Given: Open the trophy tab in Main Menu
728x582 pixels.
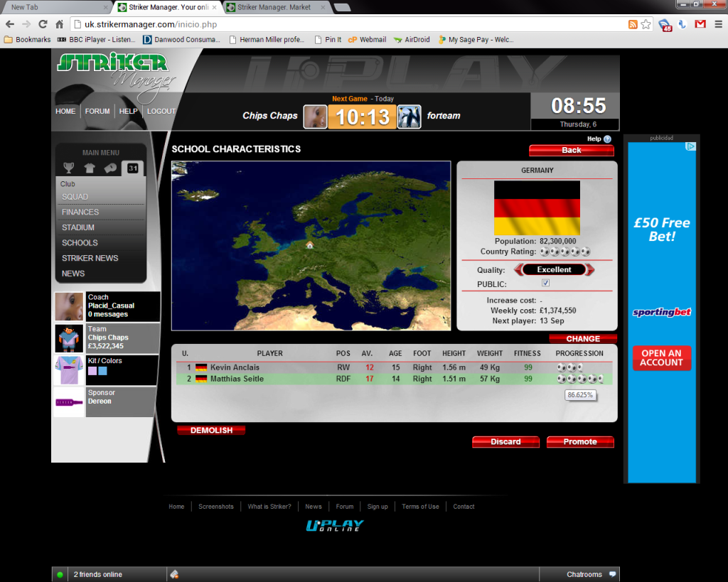Looking at the screenshot, I should 68,168.
